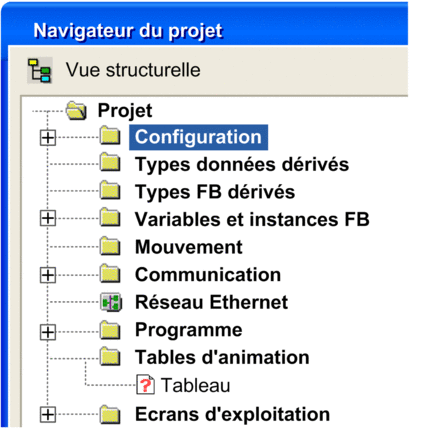
Task: Click the Navigateur du projet title bar
Action: (x=205, y=31)
